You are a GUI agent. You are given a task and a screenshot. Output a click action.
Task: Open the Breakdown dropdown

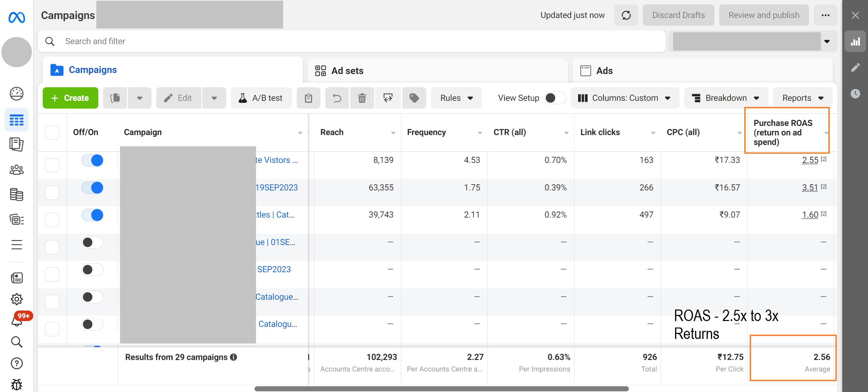click(725, 98)
